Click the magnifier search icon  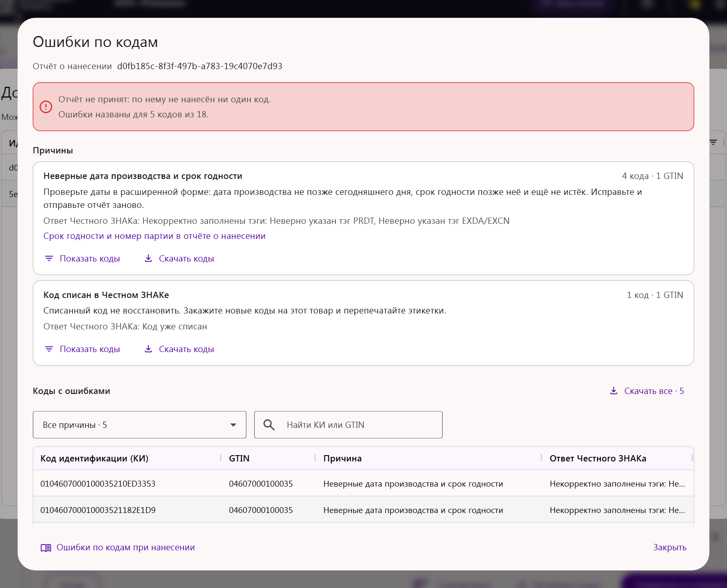pyautogui.click(x=269, y=425)
